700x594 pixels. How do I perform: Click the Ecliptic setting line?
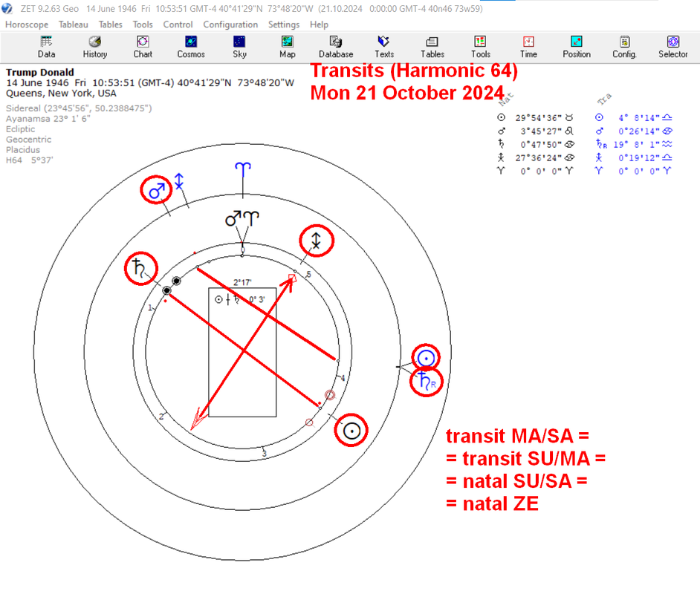tap(20, 129)
